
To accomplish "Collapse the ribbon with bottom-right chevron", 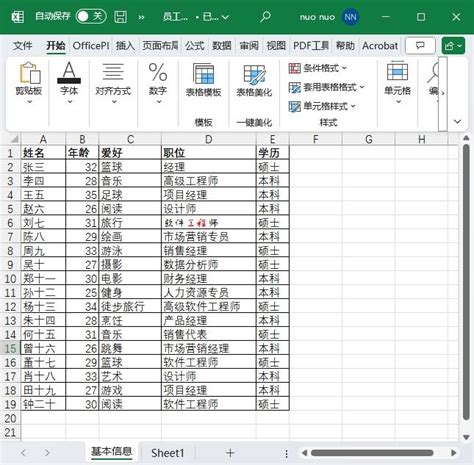I will click(457, 122).
